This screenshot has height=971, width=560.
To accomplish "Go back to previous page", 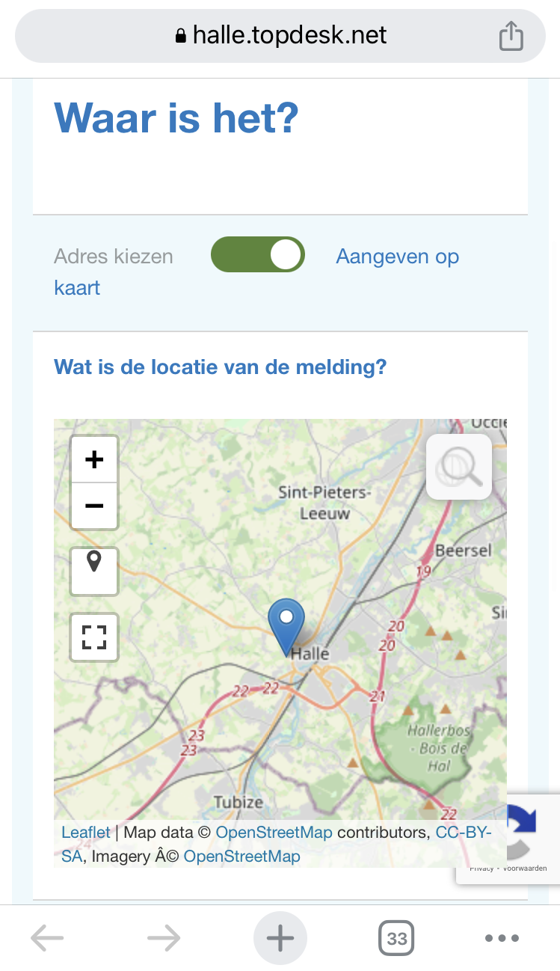I will point(47,937).
